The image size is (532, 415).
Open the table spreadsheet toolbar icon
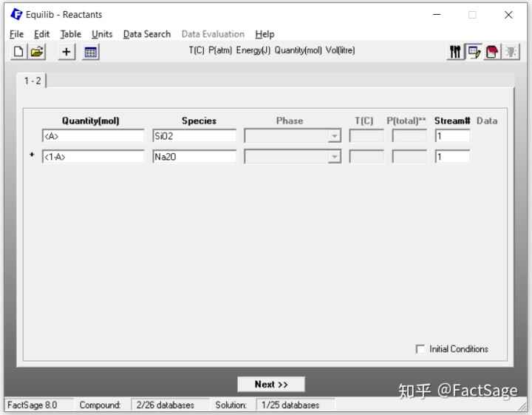(x=91, y=52)
